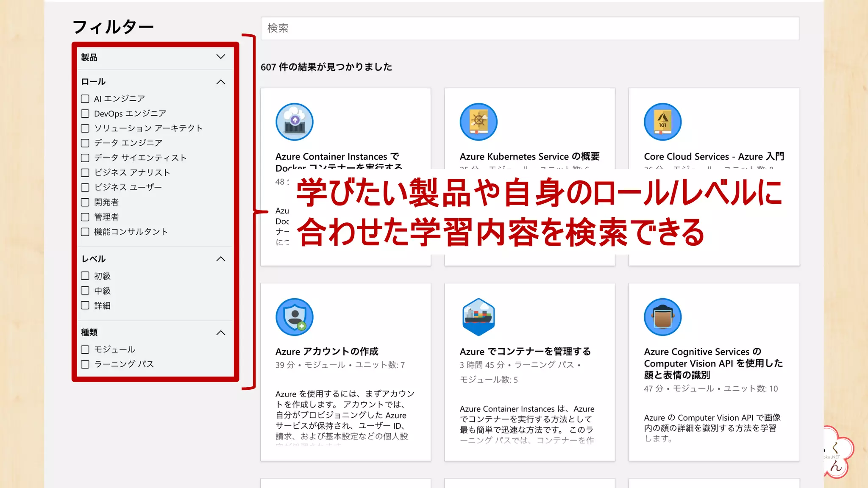
Task: Open Azure アカウントの作成 module
Action: tap(327, 351)
